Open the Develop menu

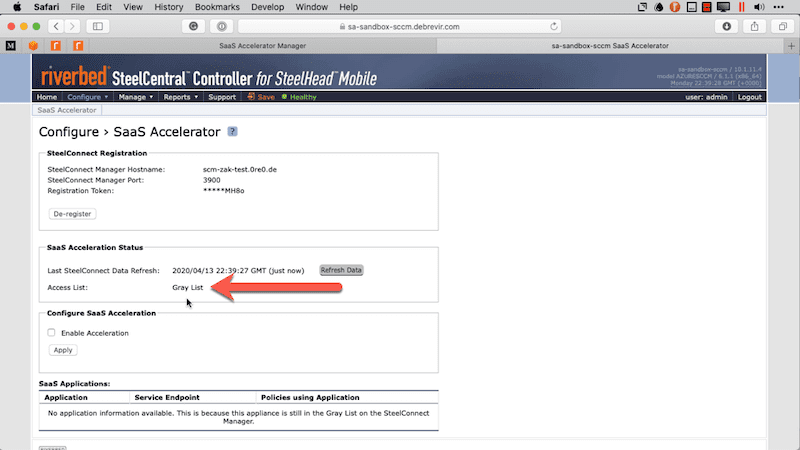click(267, 7)
